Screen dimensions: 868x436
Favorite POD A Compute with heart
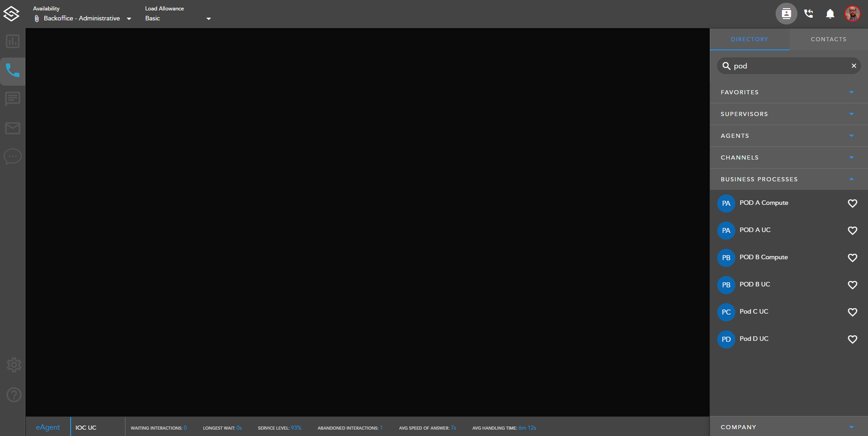point(852,203)
